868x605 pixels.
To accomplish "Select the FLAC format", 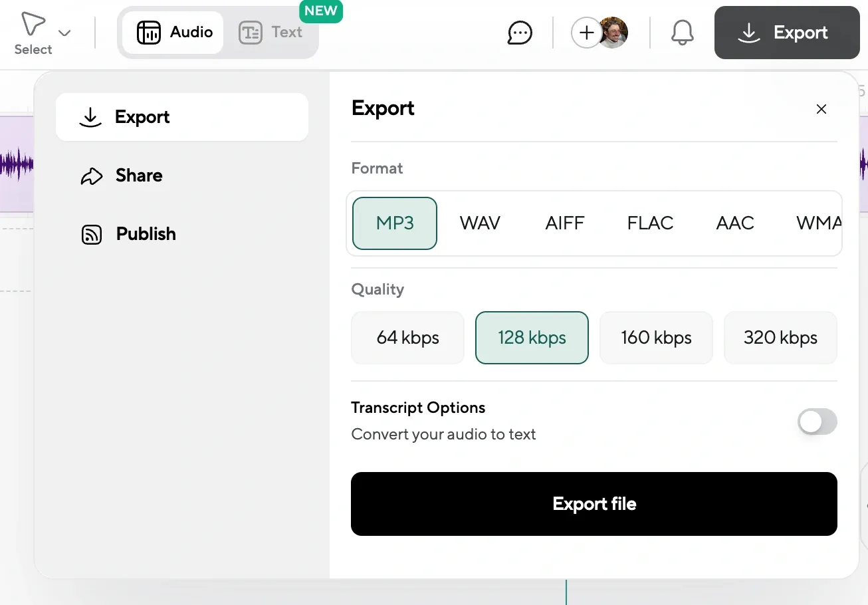I will (x=650, y=223).
